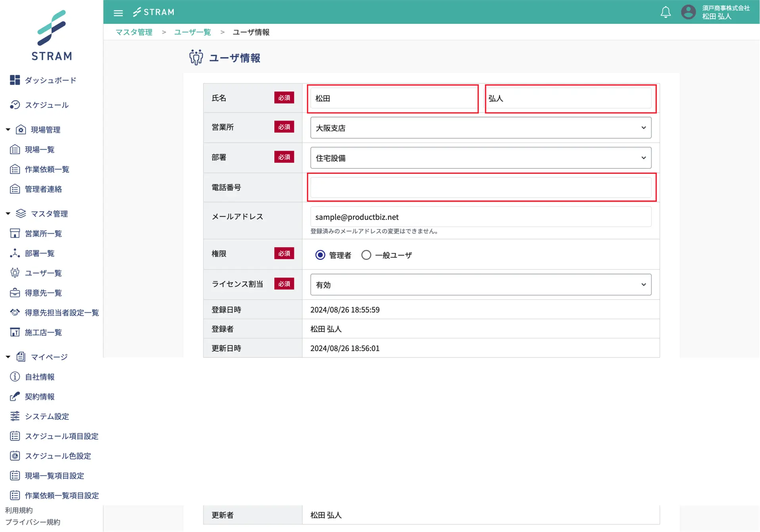760x532 pixels.
Task: Select the 管理者 radio button
Action: coord(320,255)
